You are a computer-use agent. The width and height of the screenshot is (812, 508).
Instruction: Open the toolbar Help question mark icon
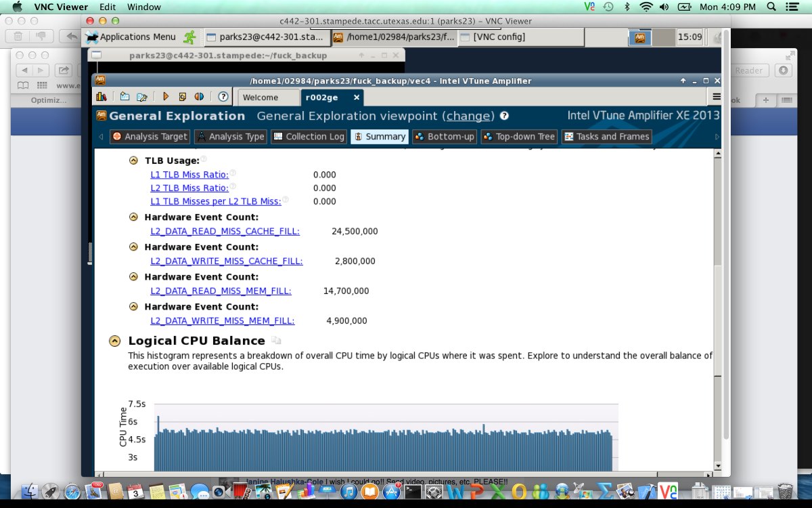[x=223, y=97]
